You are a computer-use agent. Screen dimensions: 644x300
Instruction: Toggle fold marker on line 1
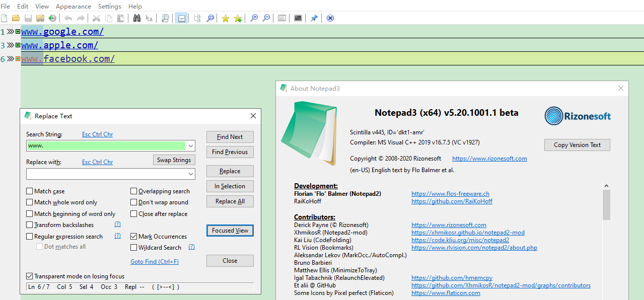pyautogui.click(x=18, y=32)
